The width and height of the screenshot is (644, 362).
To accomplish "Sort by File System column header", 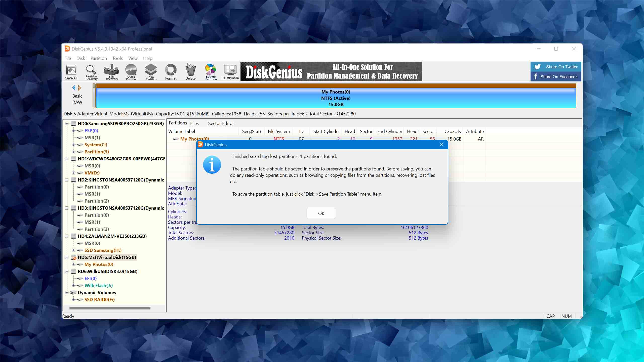I will point(279,131).
